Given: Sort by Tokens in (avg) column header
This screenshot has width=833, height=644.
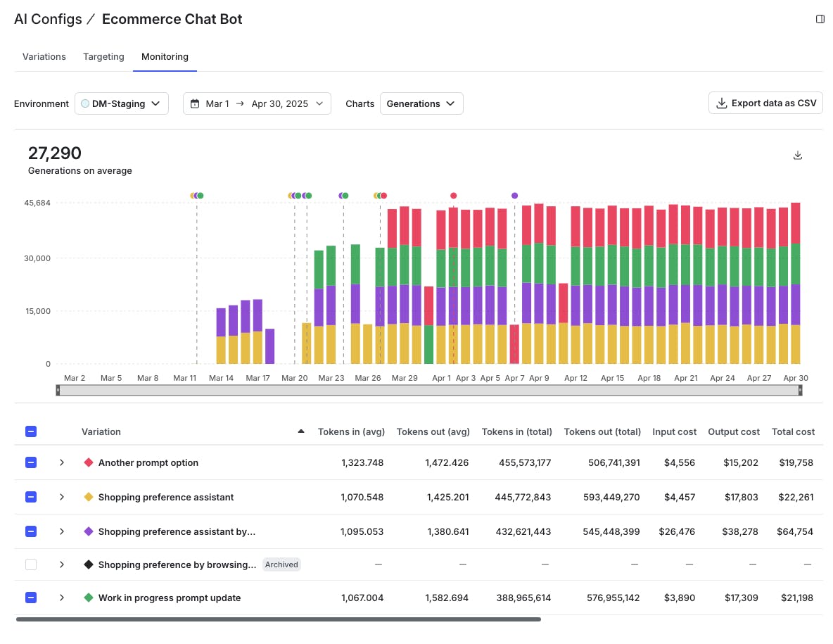Looking at the screenshot, I should tap(351, 431).
